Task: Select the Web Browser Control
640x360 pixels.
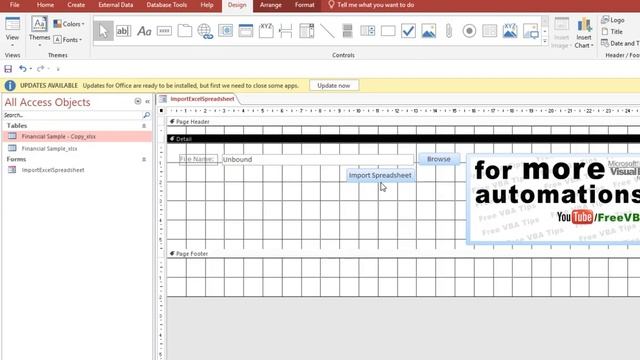Action: click(x=225, y=31)
